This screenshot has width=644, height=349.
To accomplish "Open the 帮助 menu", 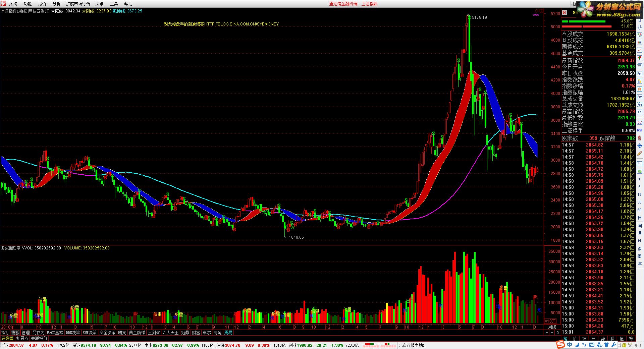I will pyautogui.click(x=128, y=4).
